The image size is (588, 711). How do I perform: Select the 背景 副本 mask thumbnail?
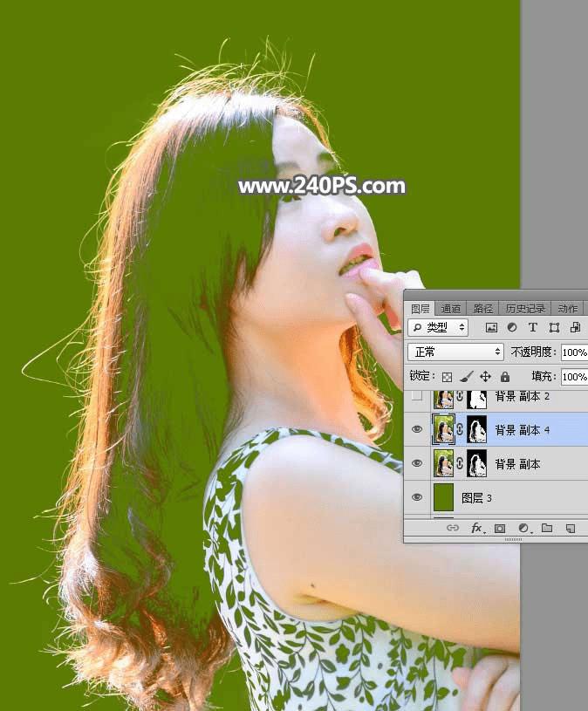476,463
